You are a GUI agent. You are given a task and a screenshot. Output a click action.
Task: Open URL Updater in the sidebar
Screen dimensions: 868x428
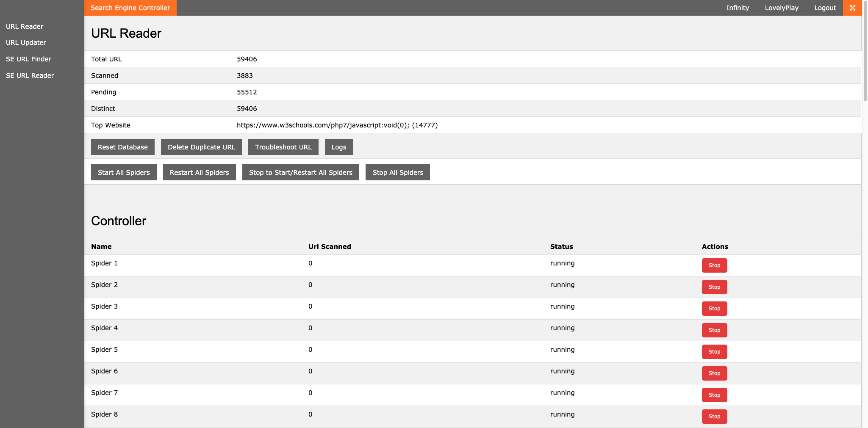click(x=26, y=43)
